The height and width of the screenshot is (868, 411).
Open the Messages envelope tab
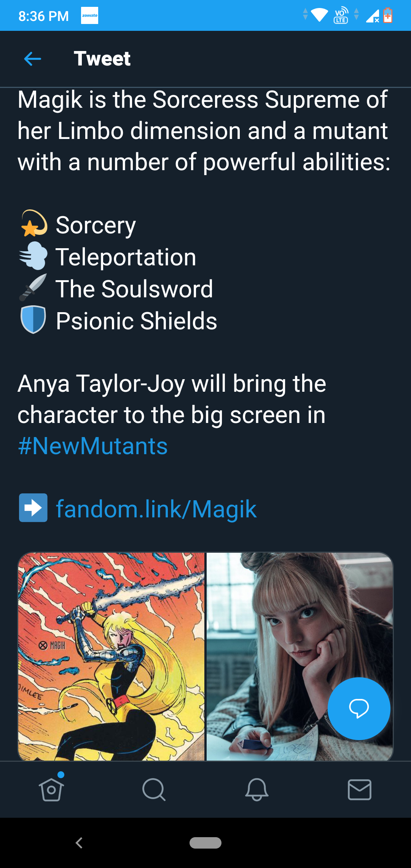(360, 790)
